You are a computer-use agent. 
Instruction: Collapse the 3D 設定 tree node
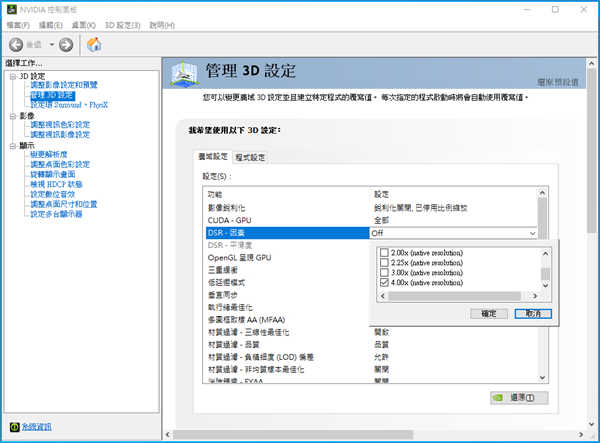pyautogui.click(x=13, y=76)
